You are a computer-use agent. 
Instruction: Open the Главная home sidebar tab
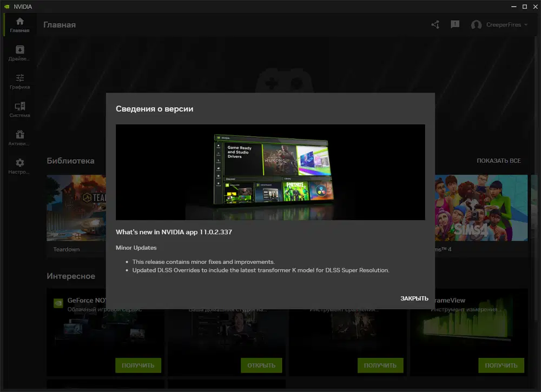point(19,25)
